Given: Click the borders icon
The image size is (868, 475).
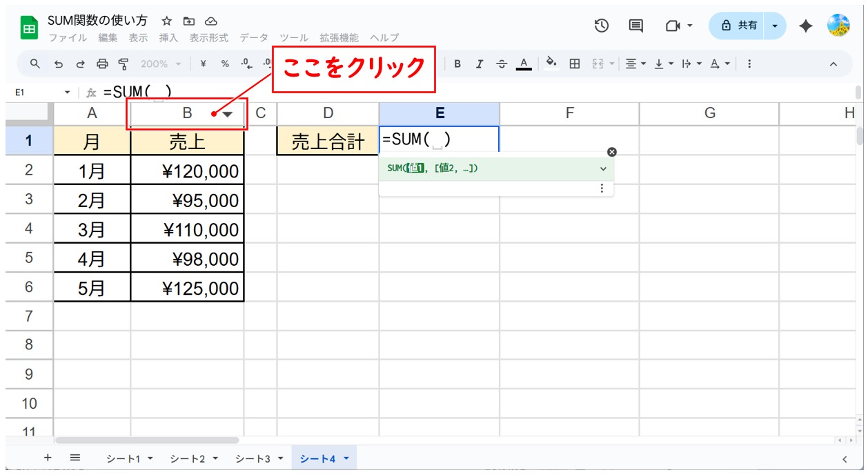Looking at the screenshot, I should click(x=574, y=64).
